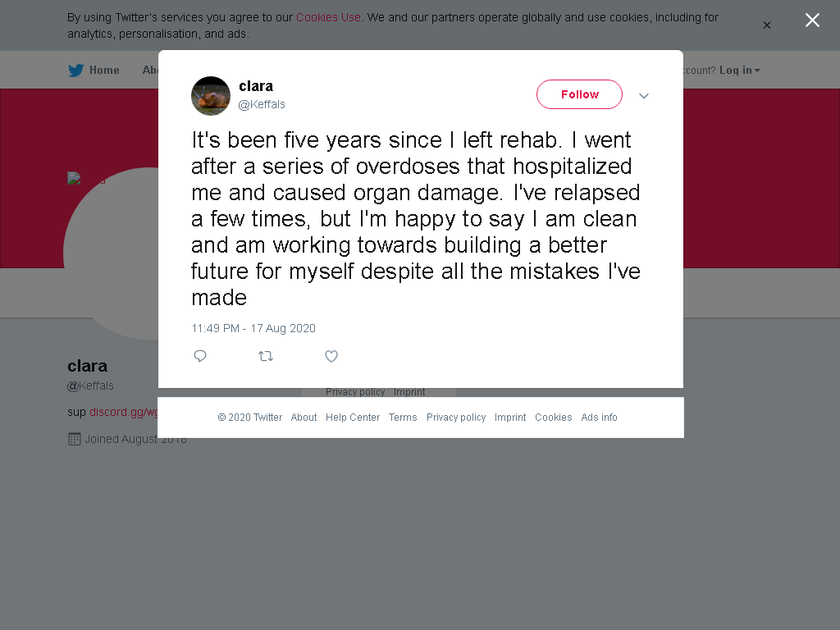The image size is (840, 630).
Task: Click the Twitter bird Home icon
Action: (x=76, y=71)
